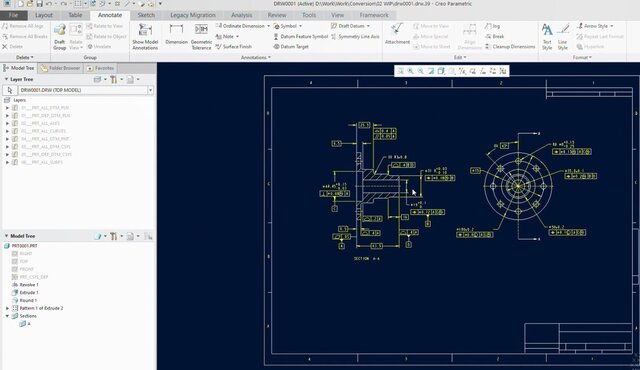This screenshot has height=370, width=640.
Task: Expand the Format group dropdown
Action: point(582,58)
